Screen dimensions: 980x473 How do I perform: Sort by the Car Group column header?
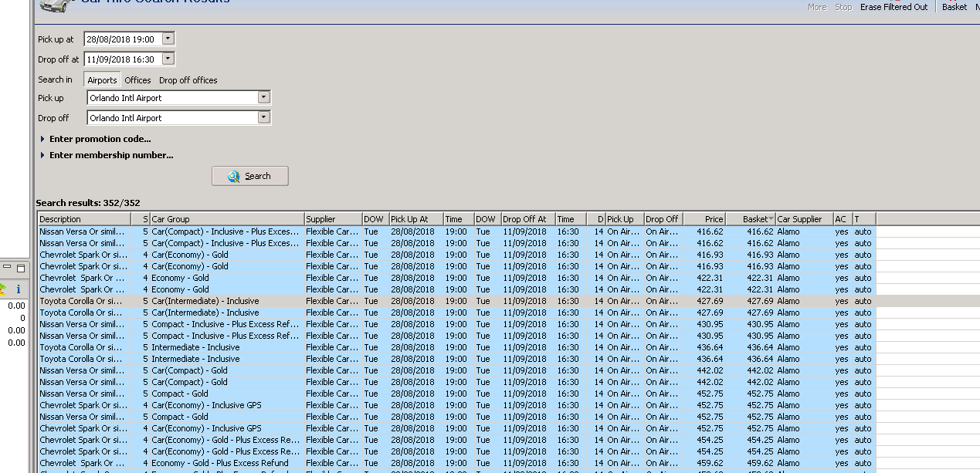(226, 219)
